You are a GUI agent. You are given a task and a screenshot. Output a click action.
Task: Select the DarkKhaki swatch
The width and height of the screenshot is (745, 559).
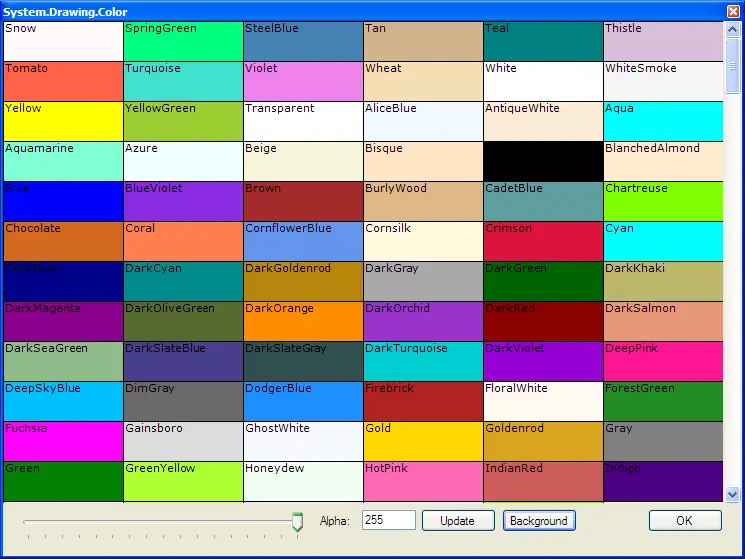663,281
